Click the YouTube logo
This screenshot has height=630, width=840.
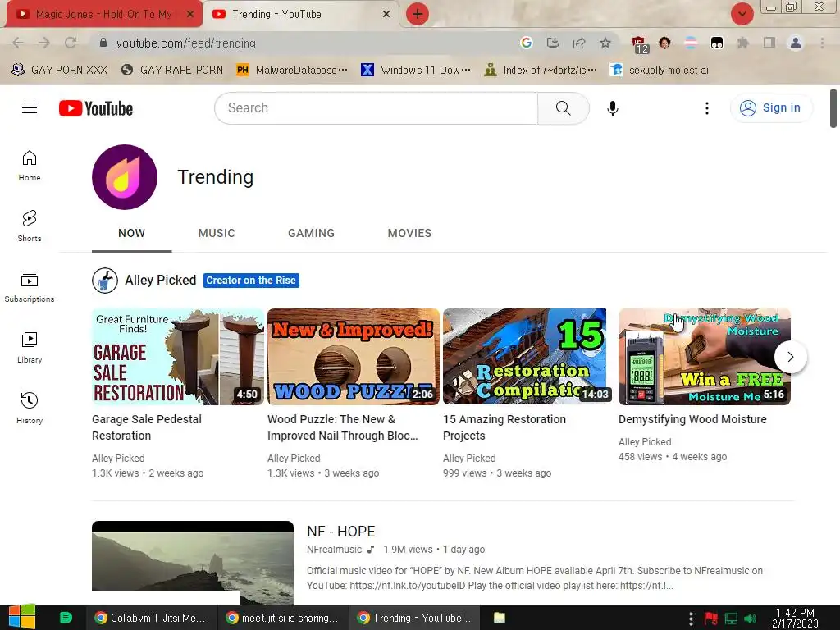click(96, 108)
